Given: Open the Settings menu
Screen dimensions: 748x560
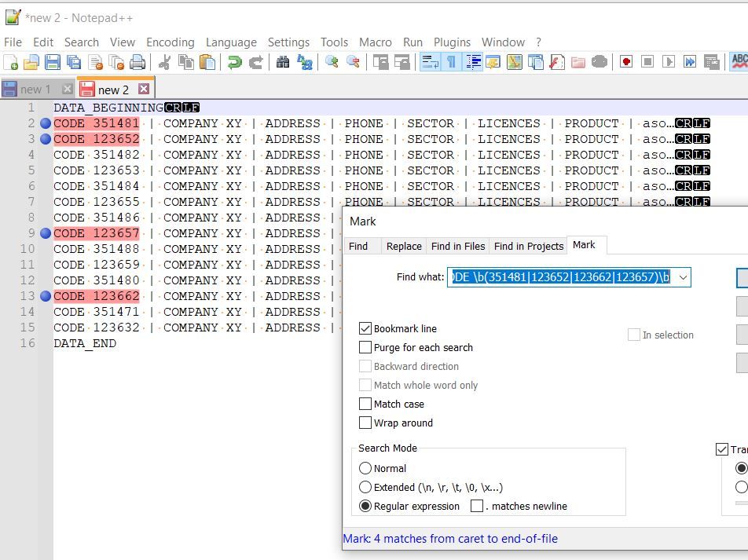Looking at the screenshot, I should pos(288,42).
